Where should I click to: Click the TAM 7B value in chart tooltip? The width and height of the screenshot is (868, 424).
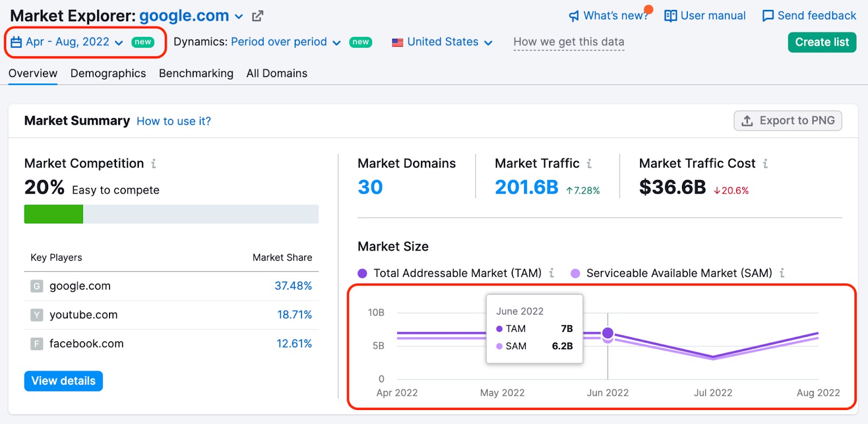567,329
